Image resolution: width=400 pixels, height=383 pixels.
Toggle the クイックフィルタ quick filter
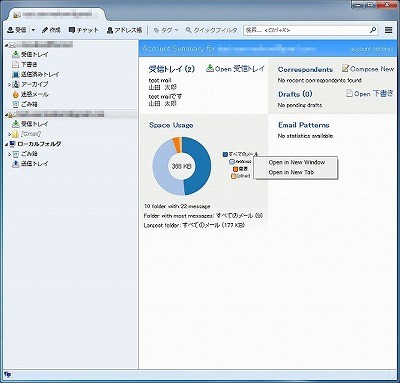pos(211,30)
